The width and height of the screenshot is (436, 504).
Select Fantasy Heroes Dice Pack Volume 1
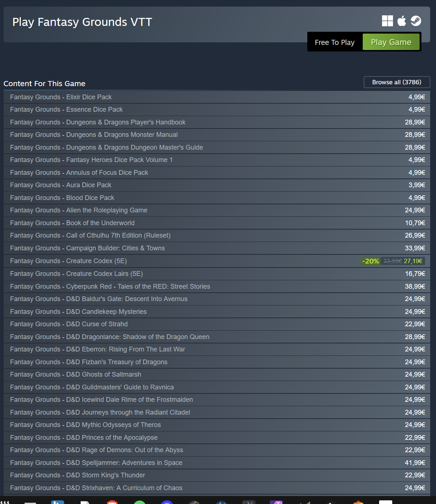pyautogui.click(x=217, y=160)
